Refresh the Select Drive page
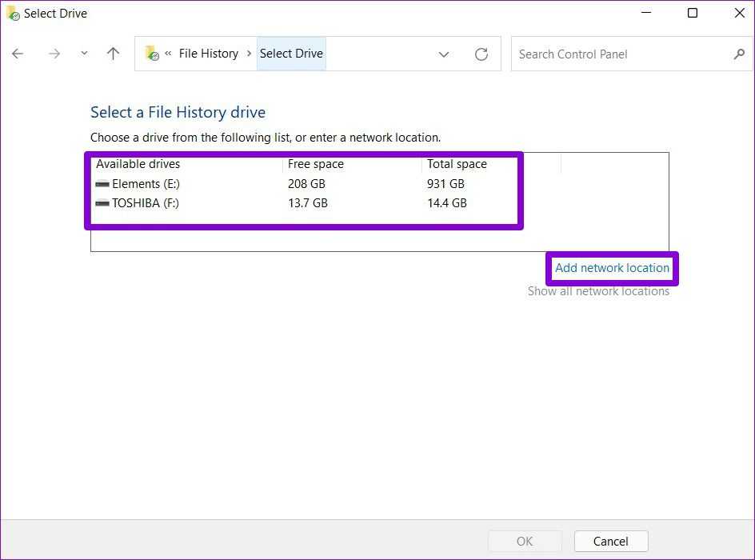Screen dimensions: 755x560 click(481, 54)
